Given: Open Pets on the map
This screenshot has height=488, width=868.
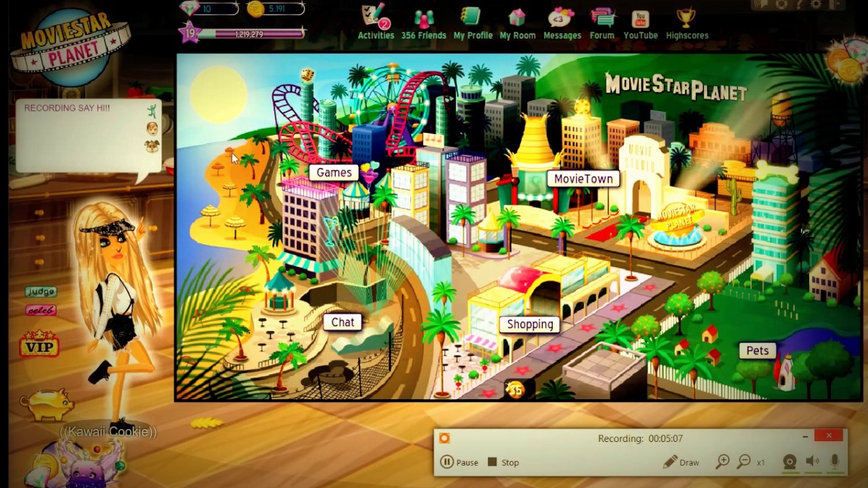Looking at the screenshot, I should click(x=757, y=350).
